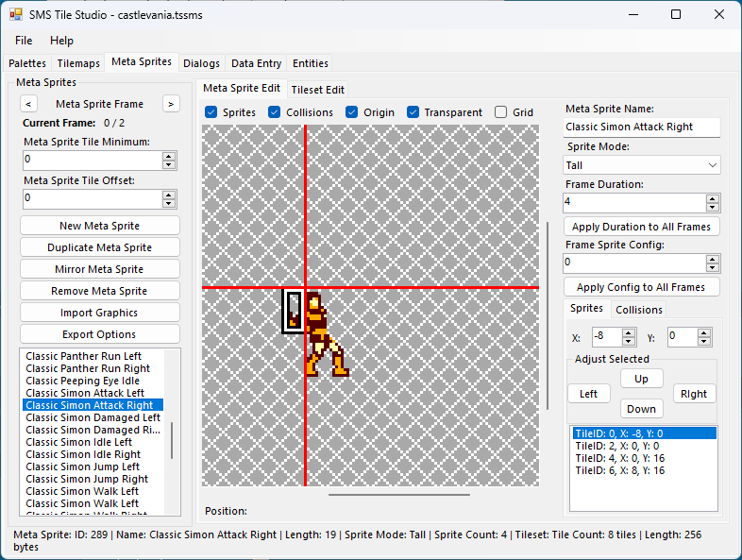The height and width of the screenshot is (560, 742).
Task: Decrease sprite X position spinner
Action: point(629,341)
